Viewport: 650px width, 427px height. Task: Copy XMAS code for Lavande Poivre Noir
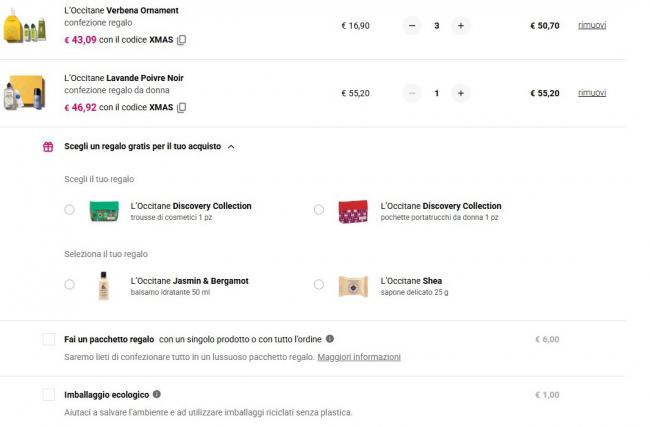[x=181, y=107]
